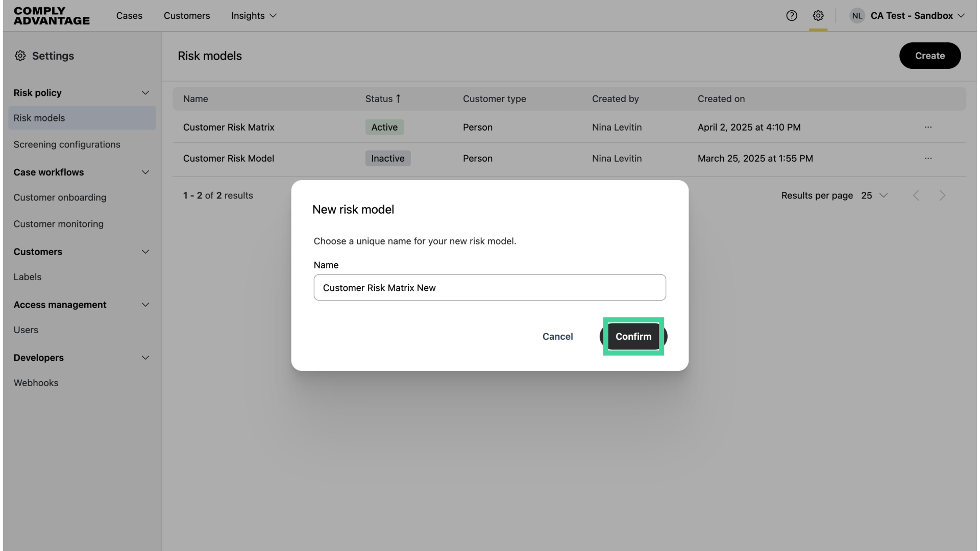980x551 pixels.
Task: Click the Settings gear icon in the sidebar
Action: 20,56
